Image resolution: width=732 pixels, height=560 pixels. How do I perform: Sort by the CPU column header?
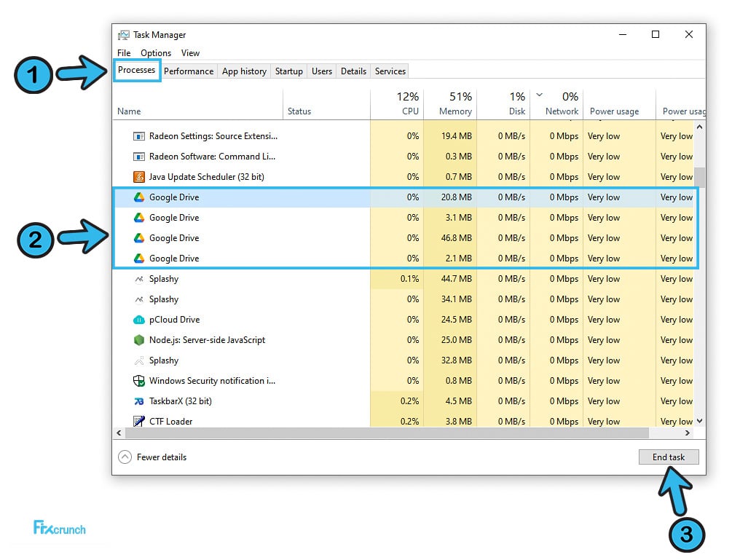click(x=397, y=105)
